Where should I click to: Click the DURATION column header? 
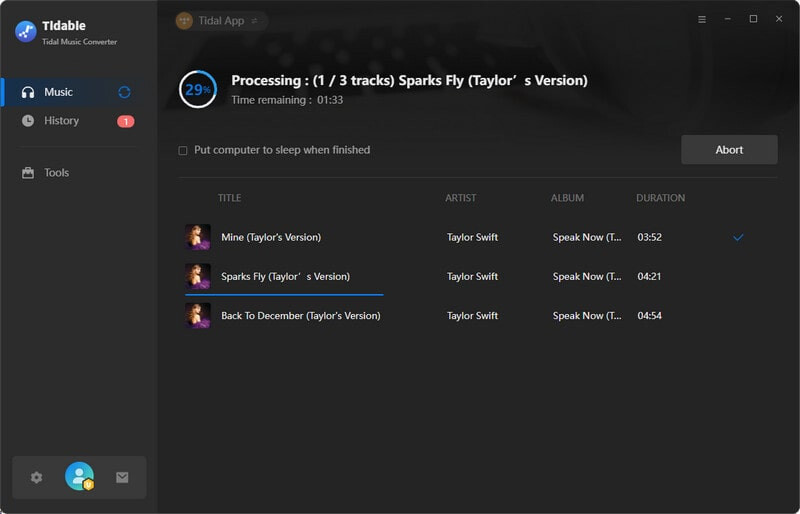(660, 198)
